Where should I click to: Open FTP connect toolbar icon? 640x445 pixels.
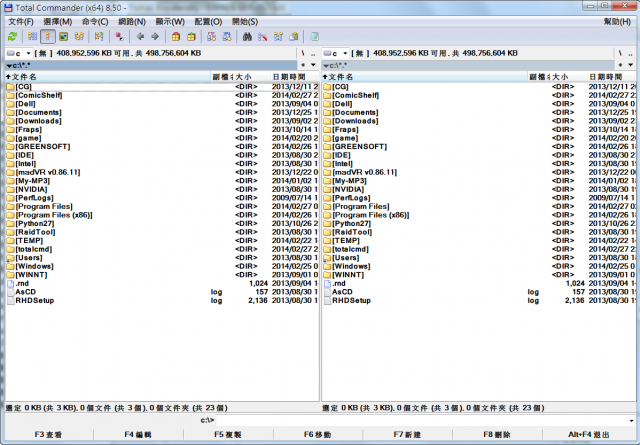(x=211, y=37)
